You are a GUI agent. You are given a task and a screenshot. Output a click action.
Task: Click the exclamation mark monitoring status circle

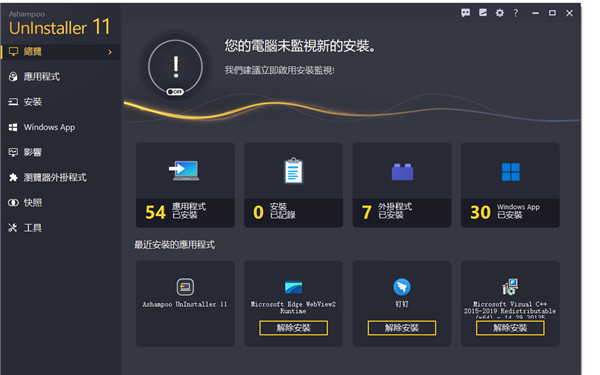(175, 67)
